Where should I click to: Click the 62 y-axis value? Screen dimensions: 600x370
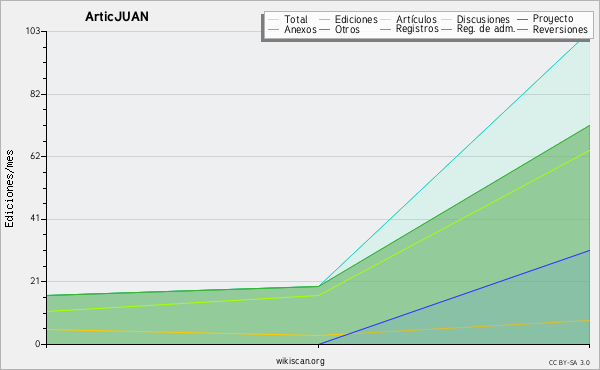coord(35,156)
